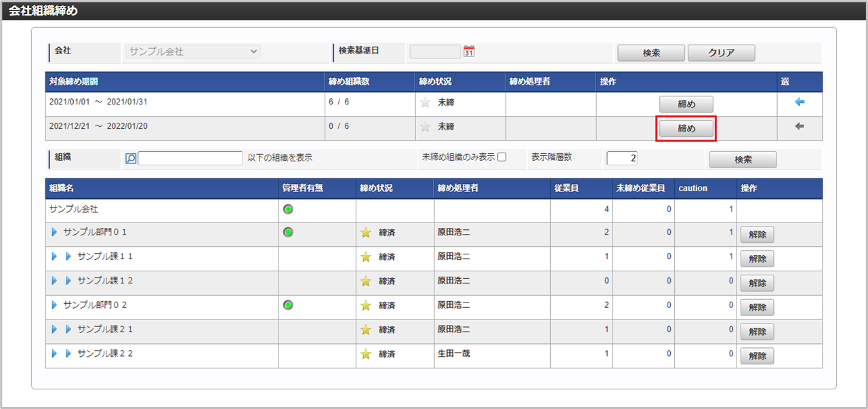868x409 pixels.
Task: Click the gray arrow for 2021/12/21 period
Action: point(800,126)
